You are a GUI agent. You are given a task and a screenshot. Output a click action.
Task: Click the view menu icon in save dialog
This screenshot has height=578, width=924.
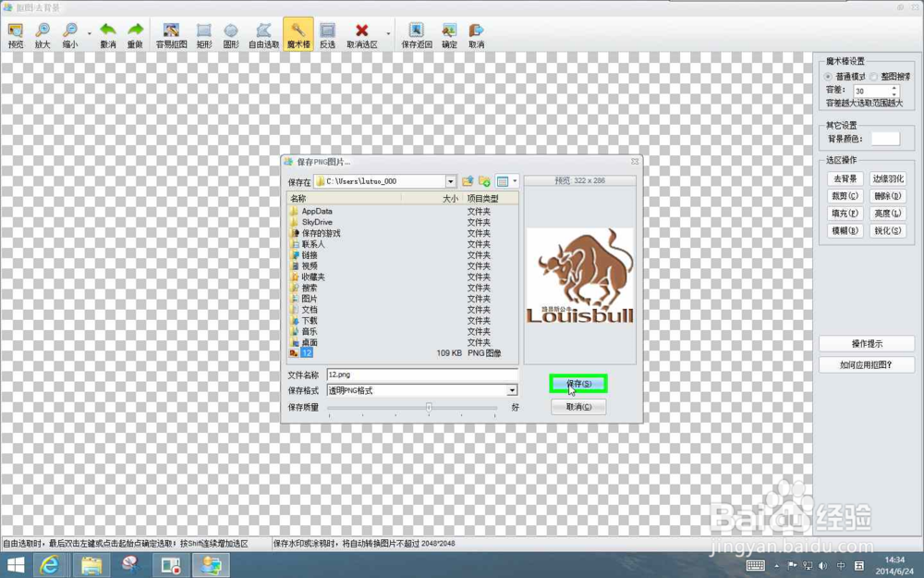[503, 181]
